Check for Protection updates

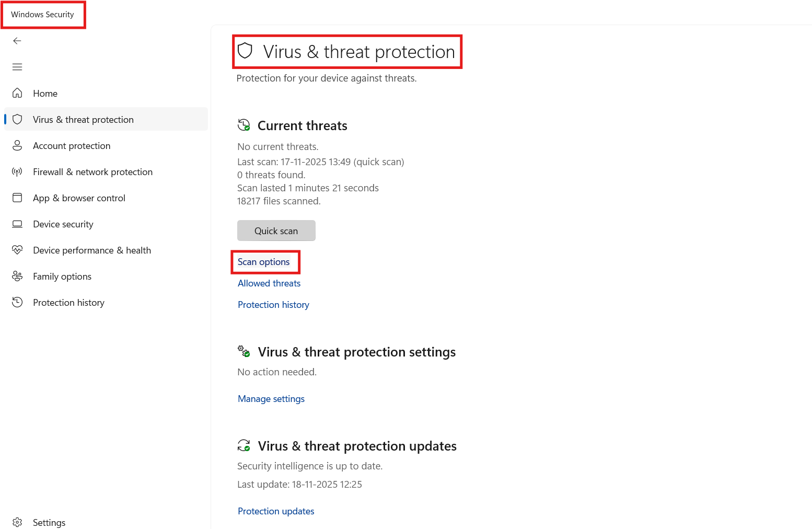275,511
